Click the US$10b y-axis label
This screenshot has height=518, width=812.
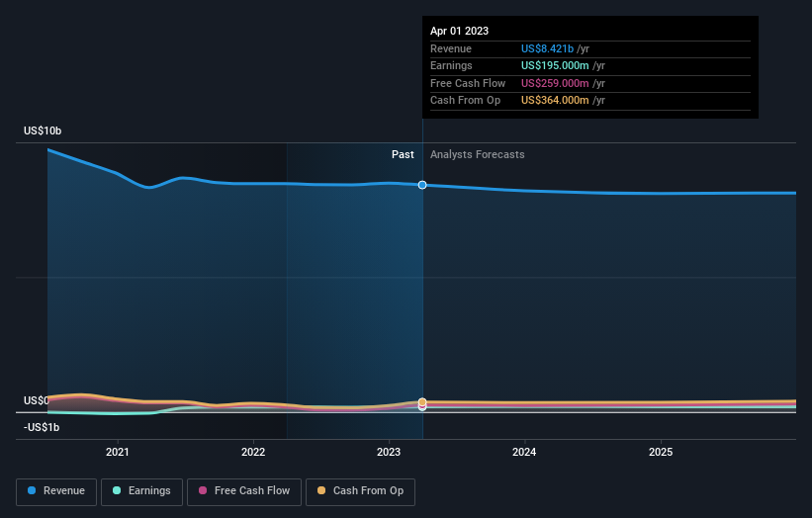coord(43,130)
